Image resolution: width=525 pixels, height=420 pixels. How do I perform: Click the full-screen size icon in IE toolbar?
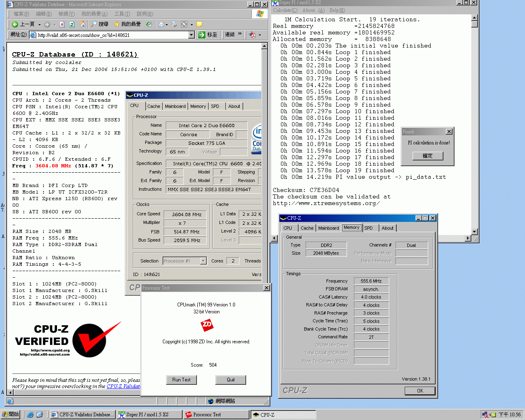point(184,24)
